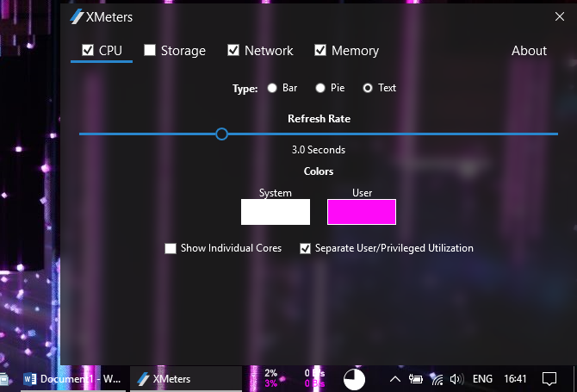Open the Wi-Fi network icon in system tray

(437, 379)
